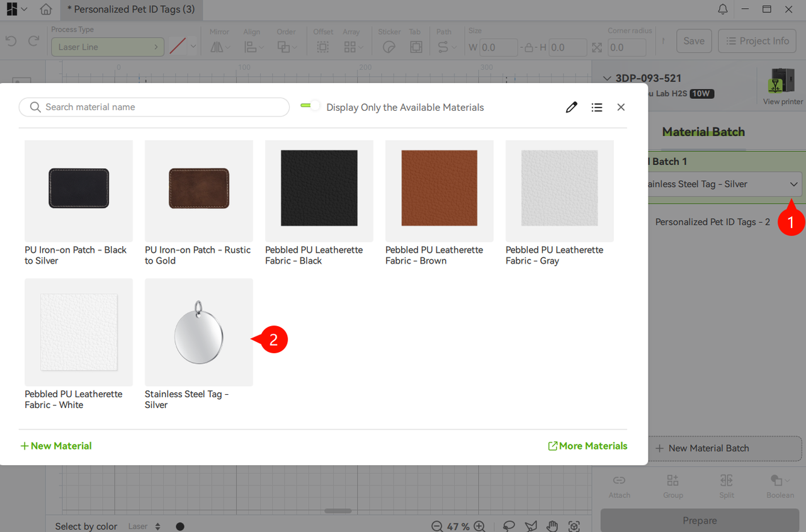Zoom out the canvas

click(436, 526)
